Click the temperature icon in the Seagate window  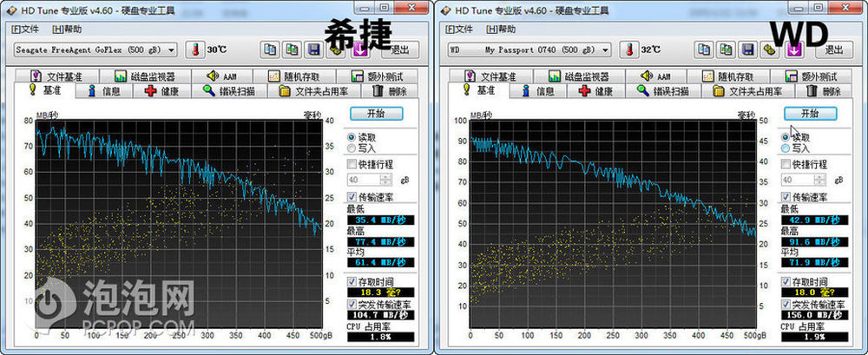click(194, 49)
